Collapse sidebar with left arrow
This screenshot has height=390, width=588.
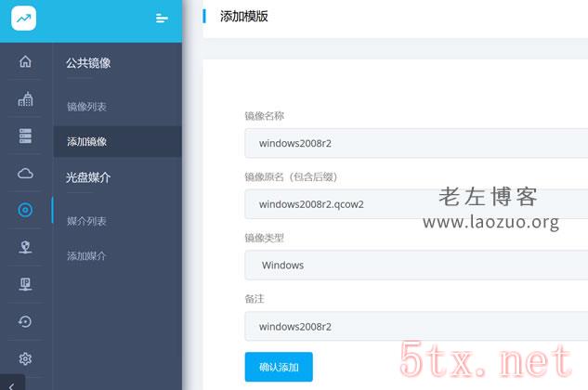click(12, 384)
